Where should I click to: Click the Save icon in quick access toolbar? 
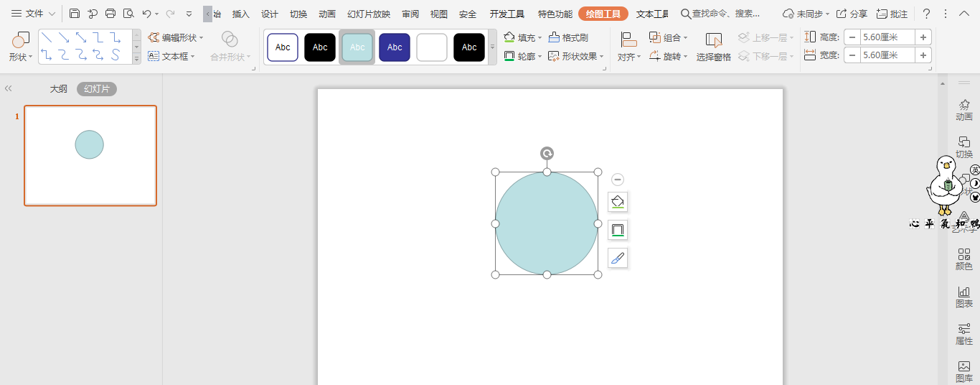click(x=75, y=14)
